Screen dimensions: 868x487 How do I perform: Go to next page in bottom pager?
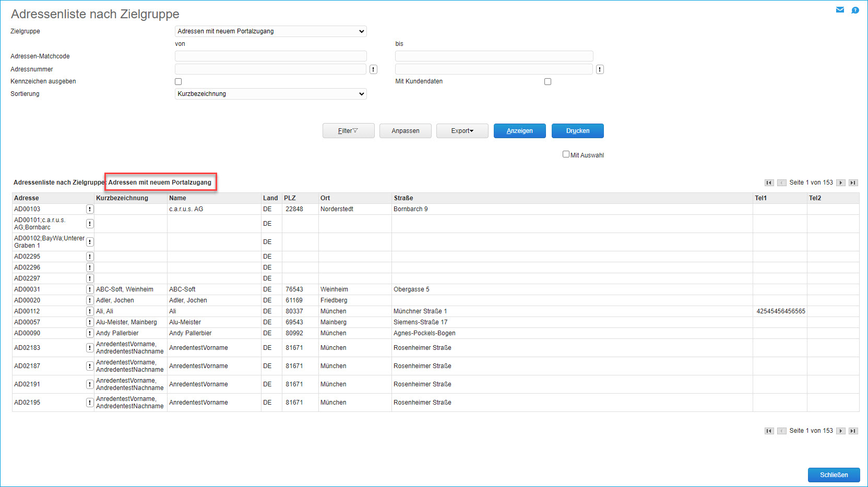point(840,431)
